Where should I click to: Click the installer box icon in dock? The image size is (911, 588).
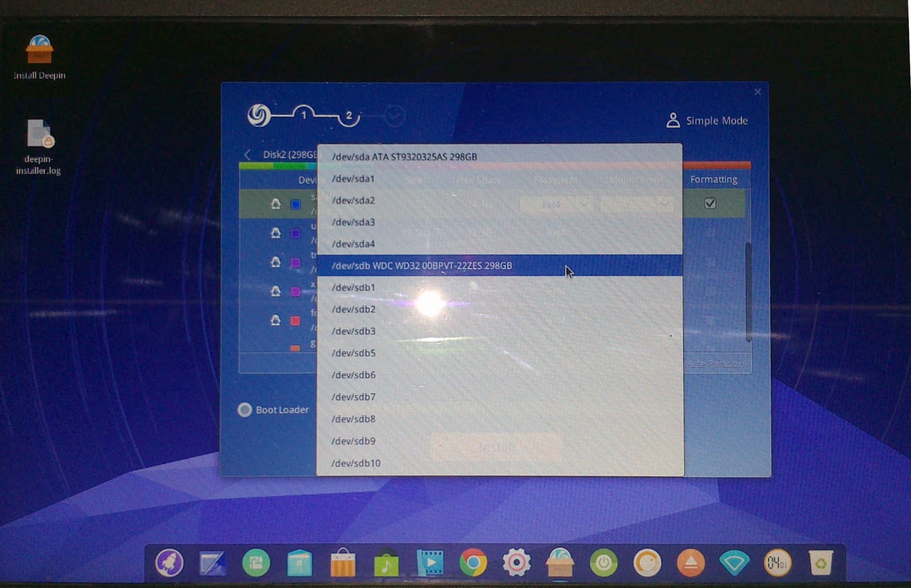[x=560, y=562]
